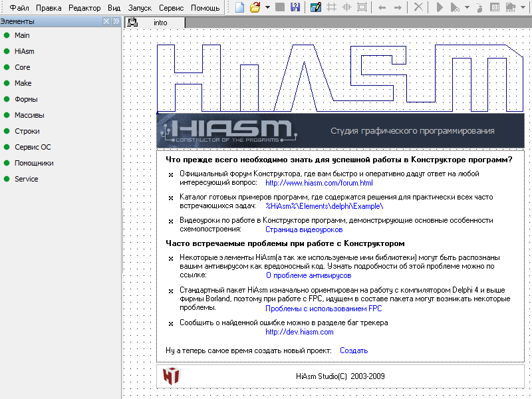Click the debug run icon
Viewport: 532px width, 399px height.
tap(455, 7)
